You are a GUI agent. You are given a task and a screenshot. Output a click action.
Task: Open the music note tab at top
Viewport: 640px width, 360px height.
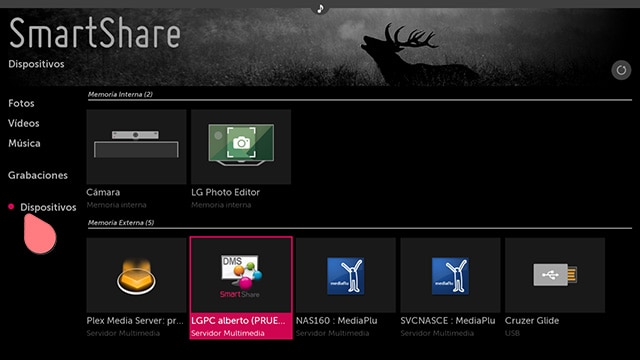pos(320,8)
